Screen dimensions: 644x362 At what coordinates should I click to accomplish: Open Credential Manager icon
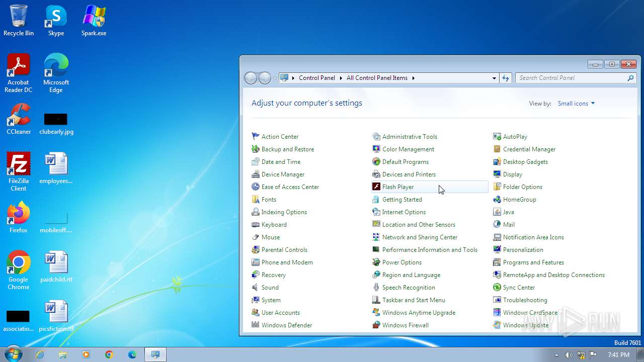tap(497, 149)
